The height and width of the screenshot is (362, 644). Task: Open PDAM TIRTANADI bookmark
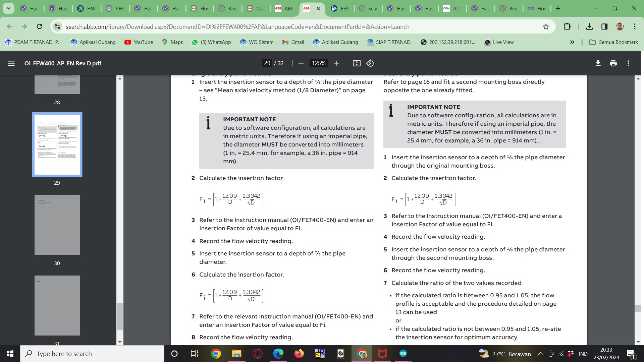pyautogui.click(x=34, y=42)
